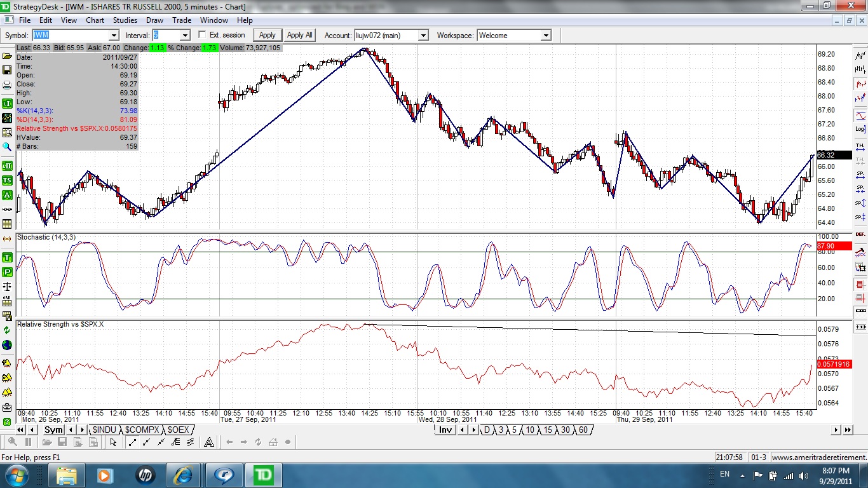The width and height of the screenshot is (868, 488).
Task: Toggle the Ext. session checkbox
Action: [x=203, y=35]
